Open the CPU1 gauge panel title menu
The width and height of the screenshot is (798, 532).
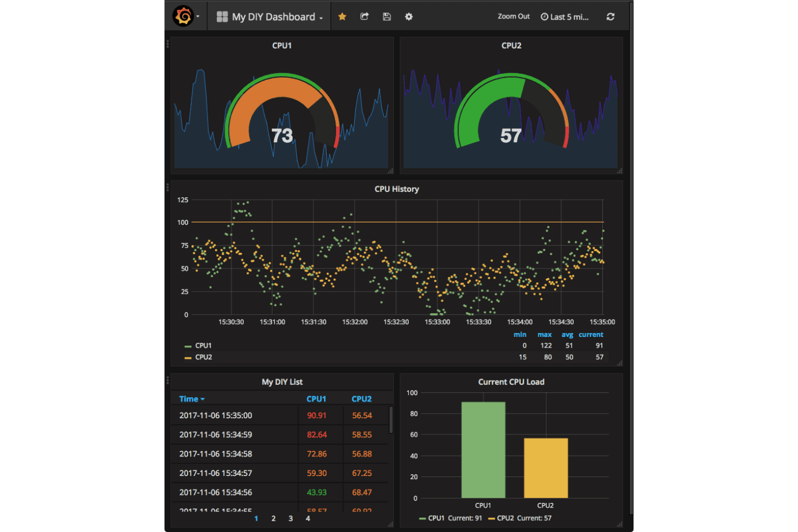[x=282, y=45]
